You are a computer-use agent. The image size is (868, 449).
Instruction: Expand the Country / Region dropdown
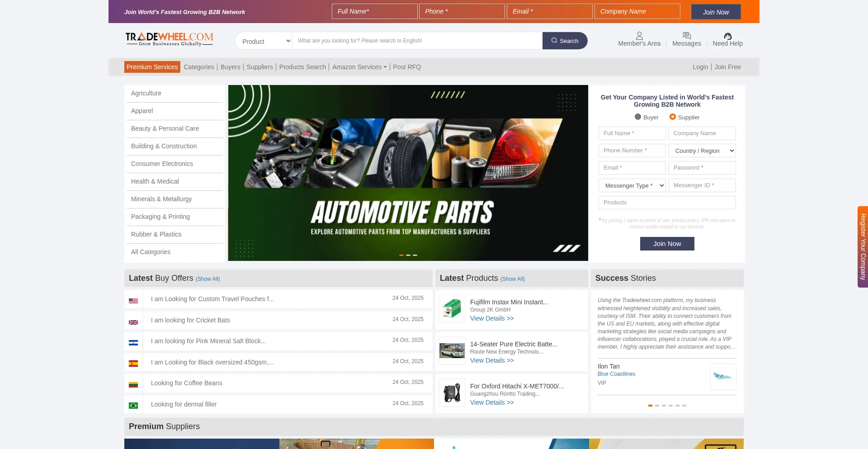click(x=702, y=151)
